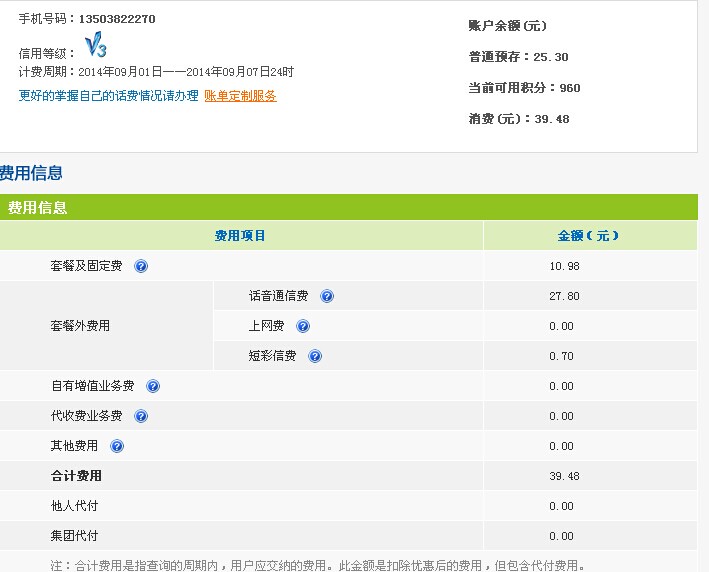This screenshot has height=572, width=709.
Task: Click help icon beside 自有增值业务费
Action: (153, 386)
